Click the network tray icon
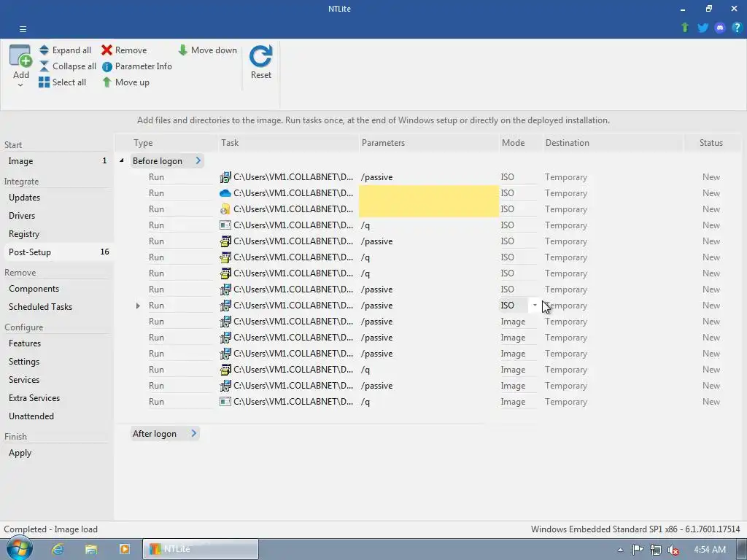The image size is (747, 560). (656, 550)
